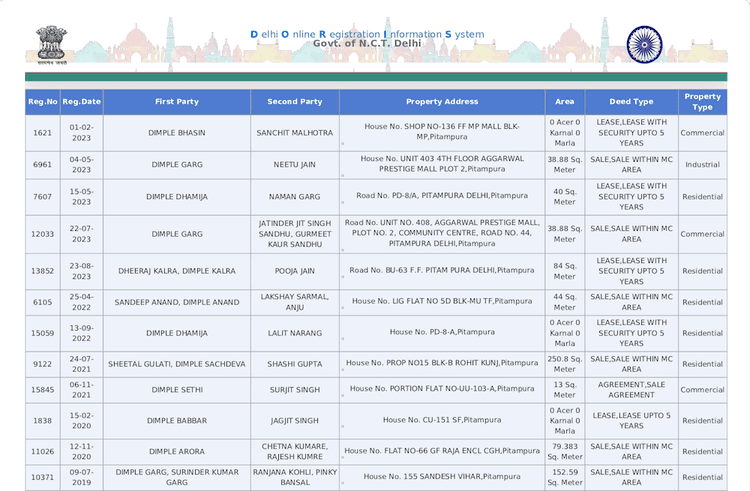Click the Property Type column header

point(702,102)
